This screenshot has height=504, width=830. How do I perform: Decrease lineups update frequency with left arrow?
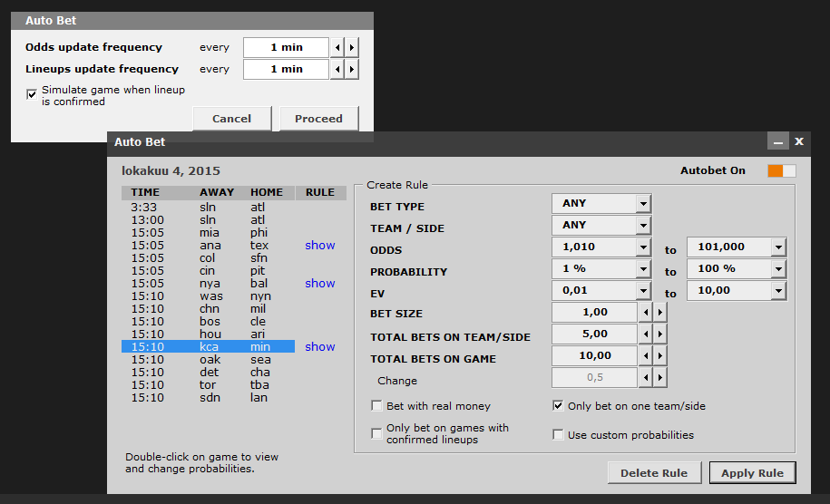338,69
